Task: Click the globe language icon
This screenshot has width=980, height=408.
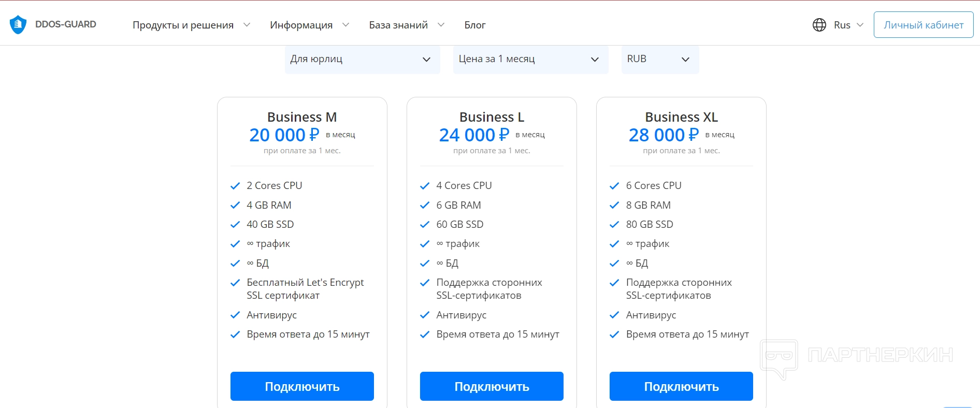Action: (x=819, y=25)
